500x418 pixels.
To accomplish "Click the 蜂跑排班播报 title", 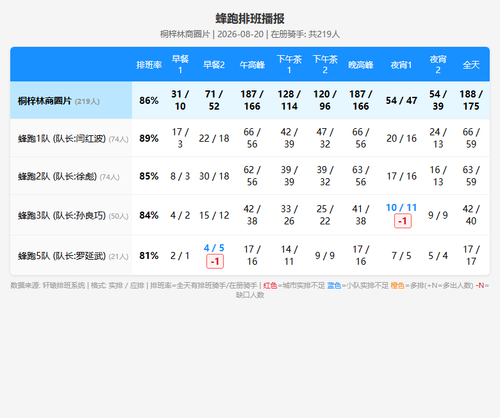I will (250, 19).
